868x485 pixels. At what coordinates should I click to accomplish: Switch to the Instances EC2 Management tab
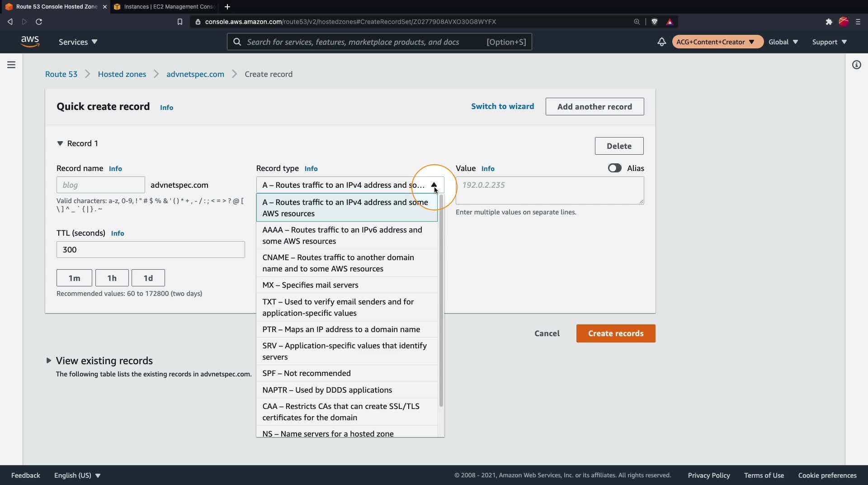click(165, 7)
